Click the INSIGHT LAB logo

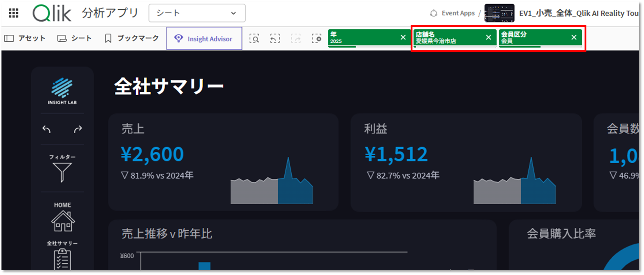(62, 91)
